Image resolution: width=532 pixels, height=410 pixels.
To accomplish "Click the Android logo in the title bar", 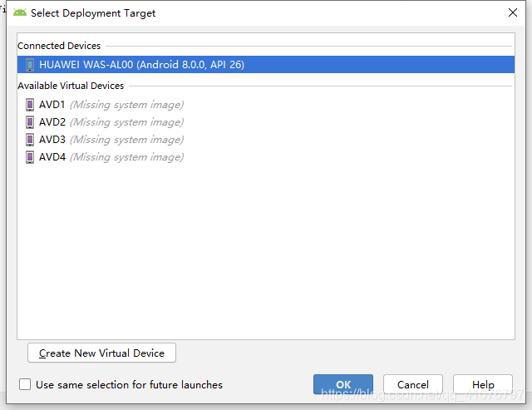I will click(x=20, y=13).
